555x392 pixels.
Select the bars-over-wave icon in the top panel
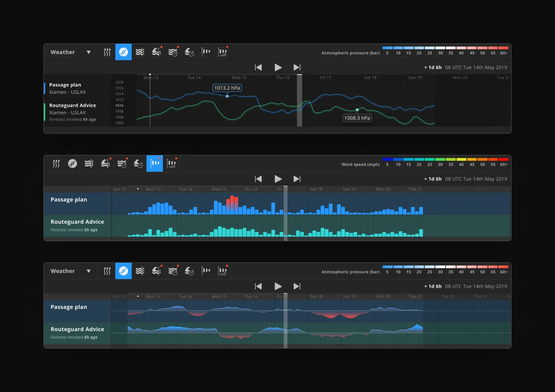coord(222,52)
